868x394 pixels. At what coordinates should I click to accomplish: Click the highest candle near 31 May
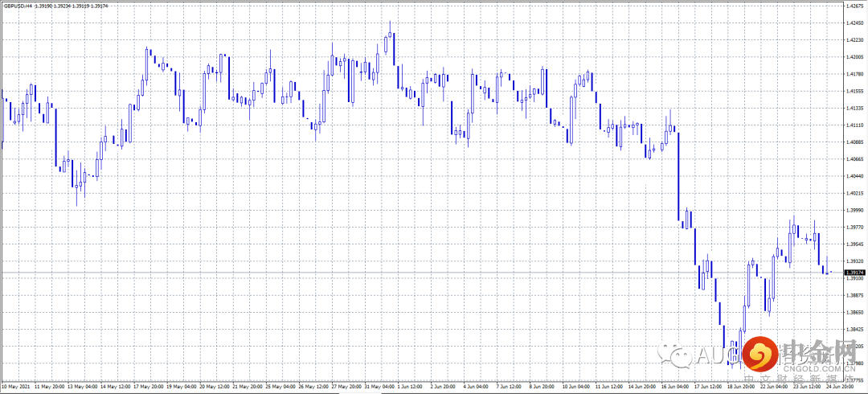tap(390, 36)
